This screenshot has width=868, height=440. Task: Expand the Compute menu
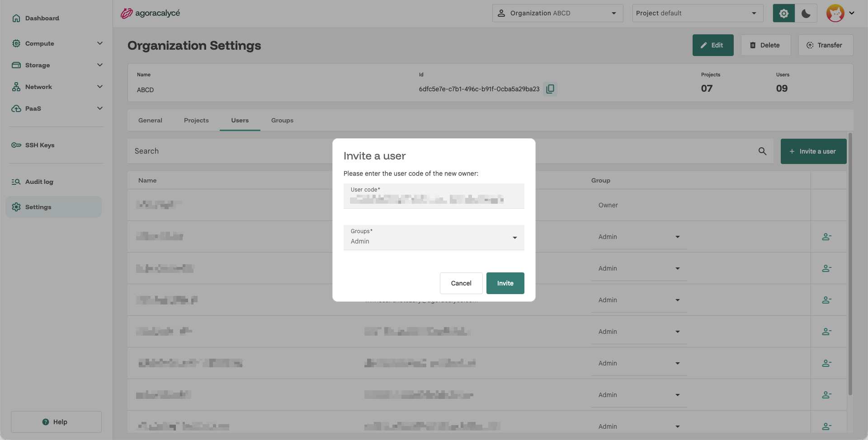coord(57,43)
